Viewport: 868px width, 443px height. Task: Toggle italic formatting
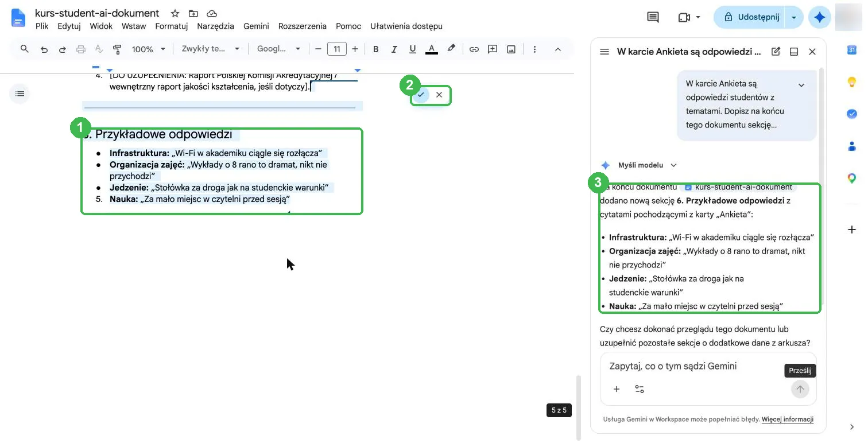tap(394, 49)
